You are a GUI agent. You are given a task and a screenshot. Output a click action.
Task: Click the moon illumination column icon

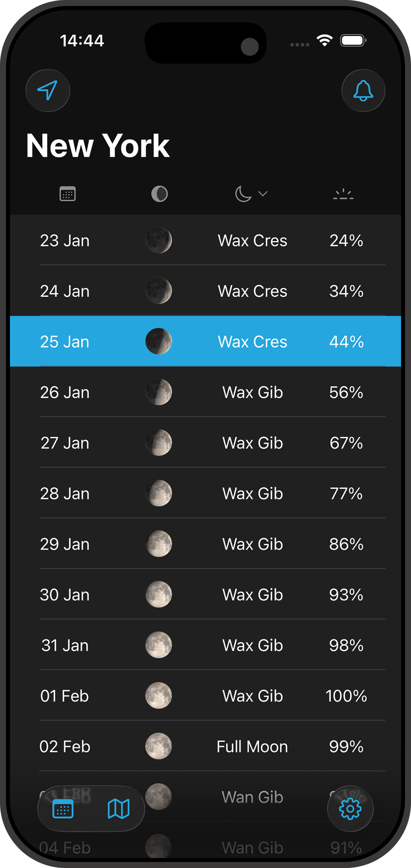(159, 193)
